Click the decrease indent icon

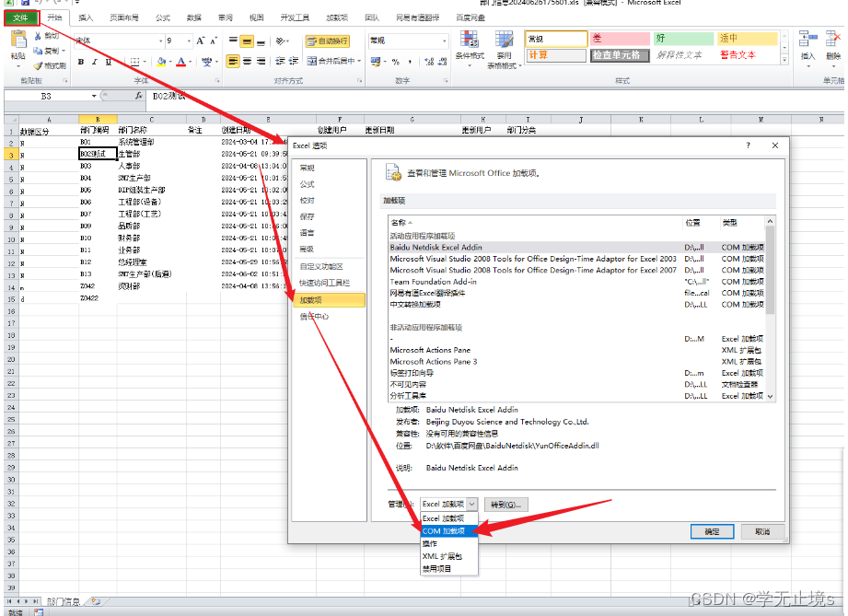point(280,61)
